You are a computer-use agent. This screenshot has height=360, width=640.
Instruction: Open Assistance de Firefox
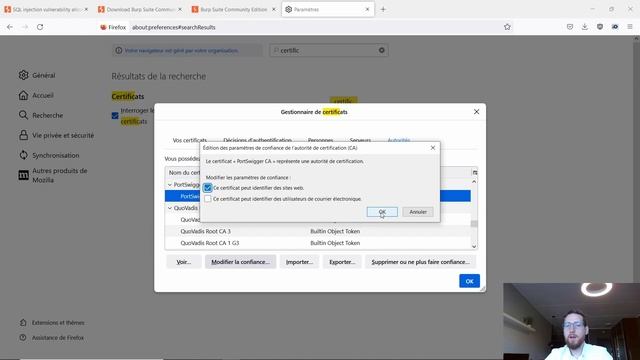[51, 338]
